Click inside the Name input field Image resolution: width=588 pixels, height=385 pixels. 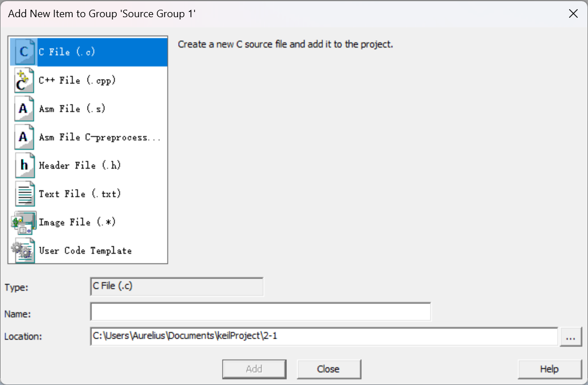click(x=261, y=312)
